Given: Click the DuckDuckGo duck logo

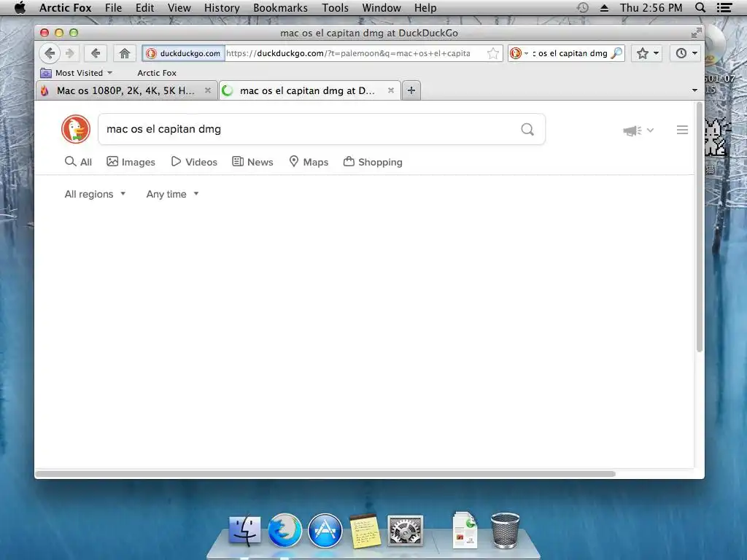Looking at the screenshot, I should 76,129.
